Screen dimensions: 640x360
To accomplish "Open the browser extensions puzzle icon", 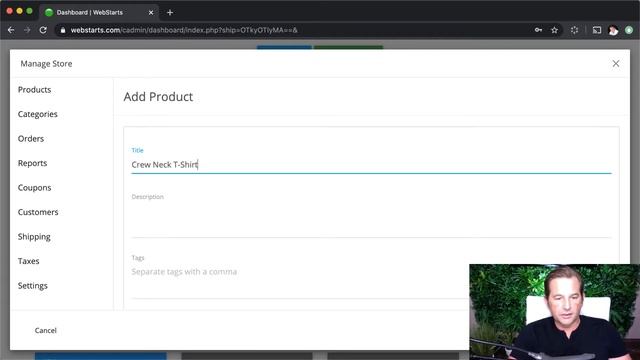I will tap(574, 30).
